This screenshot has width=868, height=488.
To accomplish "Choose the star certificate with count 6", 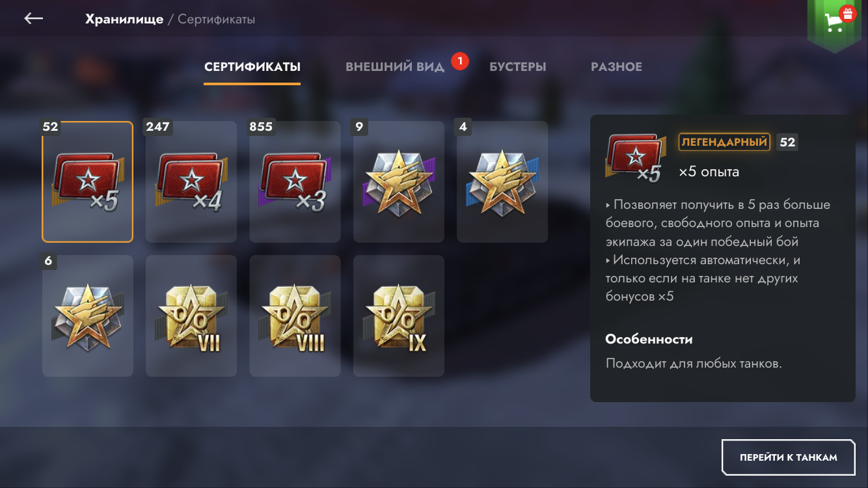I will point(87,316).
